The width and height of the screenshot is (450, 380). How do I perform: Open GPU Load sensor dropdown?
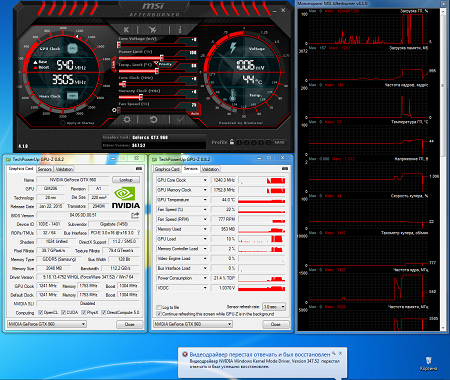click(x=205, y=239)
